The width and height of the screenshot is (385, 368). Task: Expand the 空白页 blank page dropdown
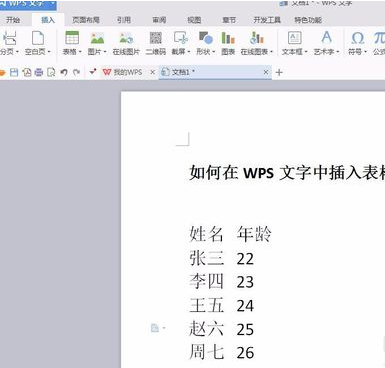[x=49, y=52]
